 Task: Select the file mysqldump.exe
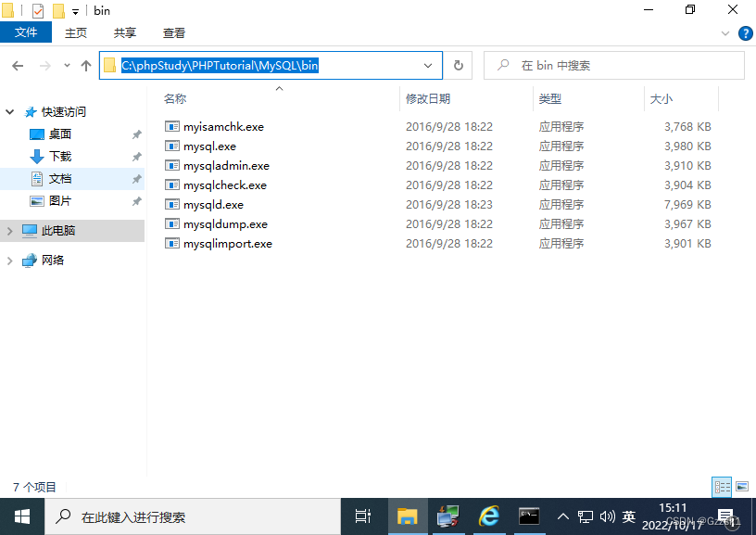225,224
